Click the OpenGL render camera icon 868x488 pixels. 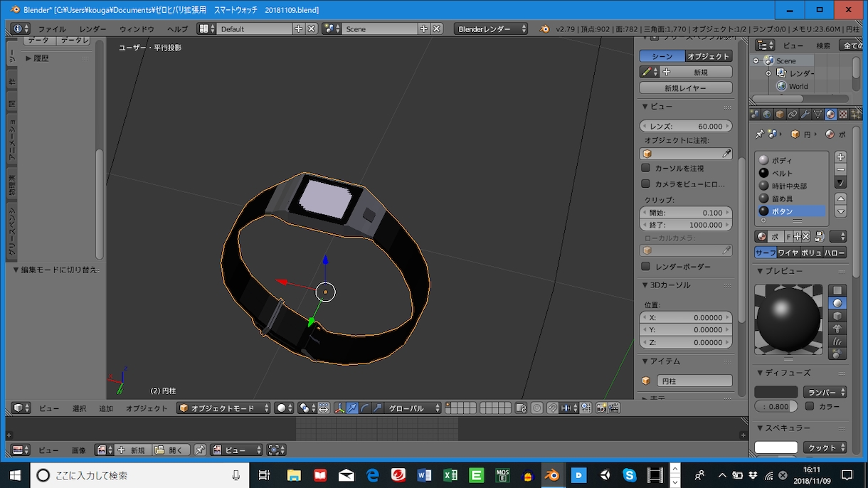point(601,408)
